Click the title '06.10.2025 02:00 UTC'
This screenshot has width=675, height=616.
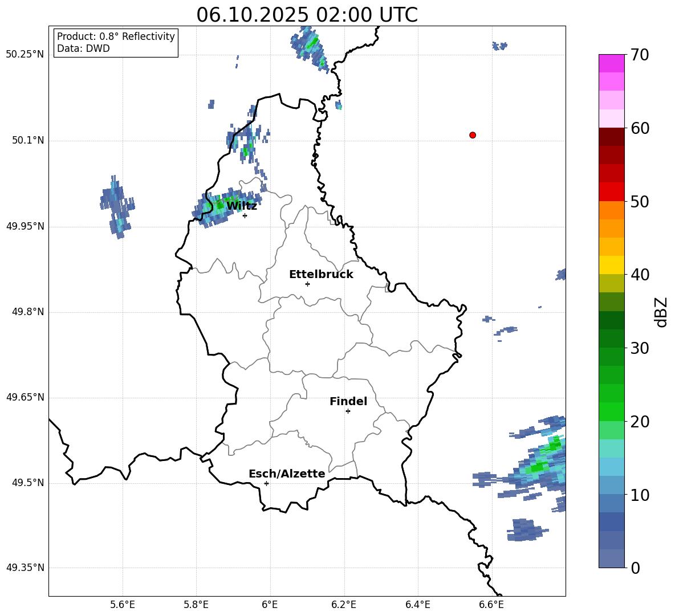(307, 15)
